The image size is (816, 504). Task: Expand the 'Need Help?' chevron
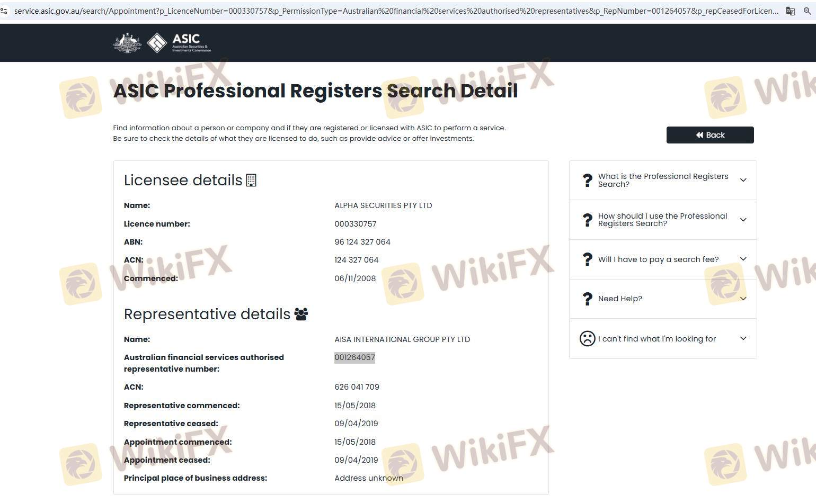pos(743,299)
